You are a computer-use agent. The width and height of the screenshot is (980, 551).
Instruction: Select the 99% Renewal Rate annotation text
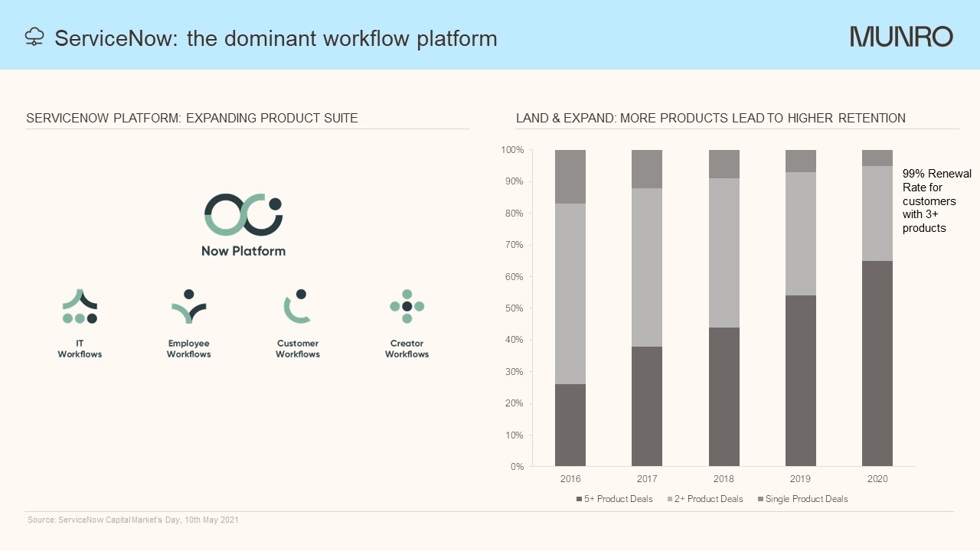coord(936,201)
